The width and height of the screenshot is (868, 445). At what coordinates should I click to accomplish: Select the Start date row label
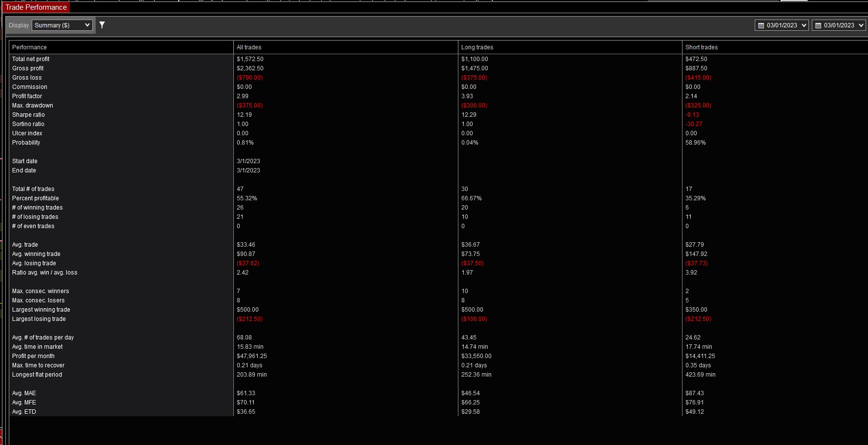pyautogui.click(x=25, y=161)
